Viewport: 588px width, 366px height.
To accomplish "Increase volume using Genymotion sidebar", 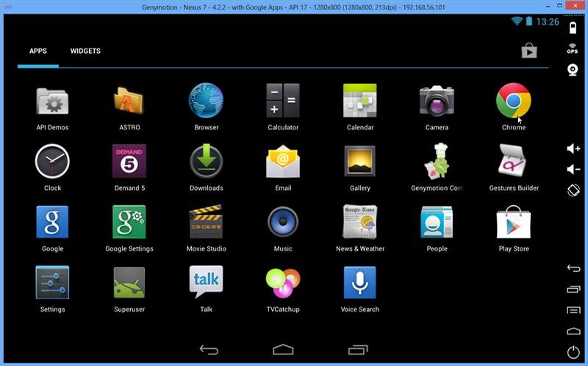I will pos(573,148).
